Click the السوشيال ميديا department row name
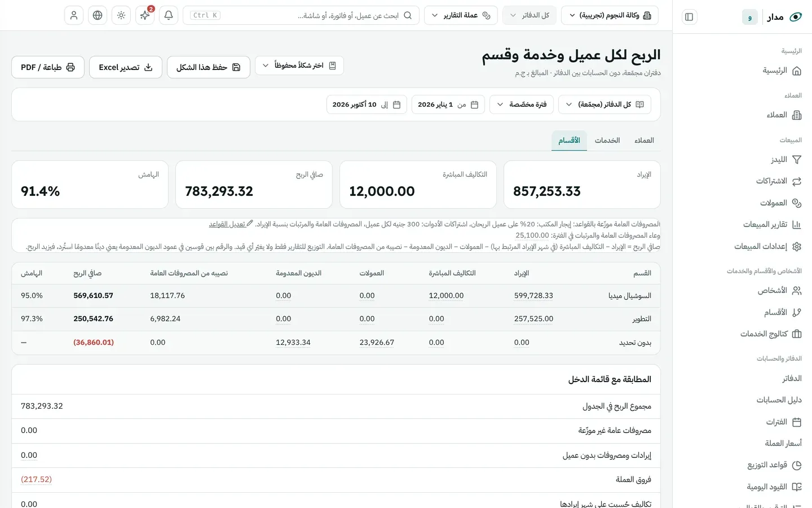This screenshot has height=508, width=812. [x=630, y=296]
